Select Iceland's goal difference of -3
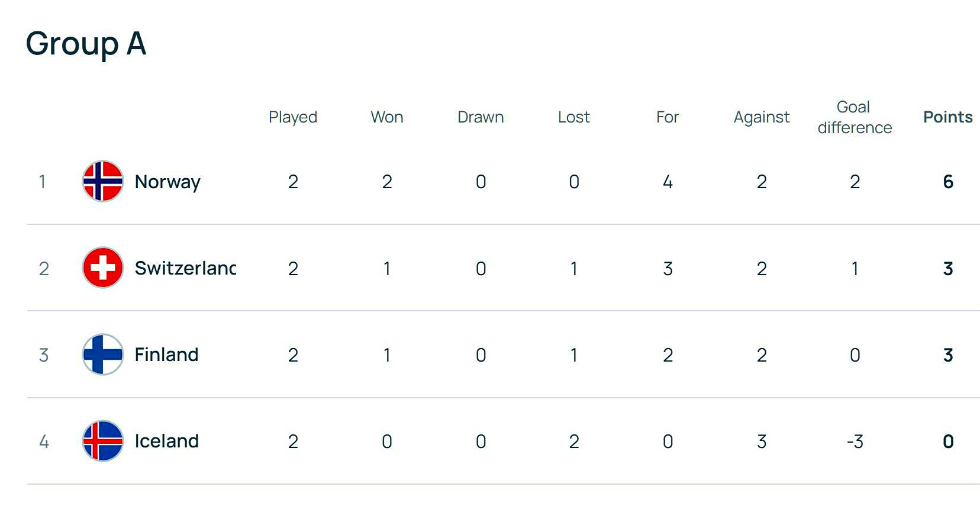980x506 pixels. tap(855, 441)
